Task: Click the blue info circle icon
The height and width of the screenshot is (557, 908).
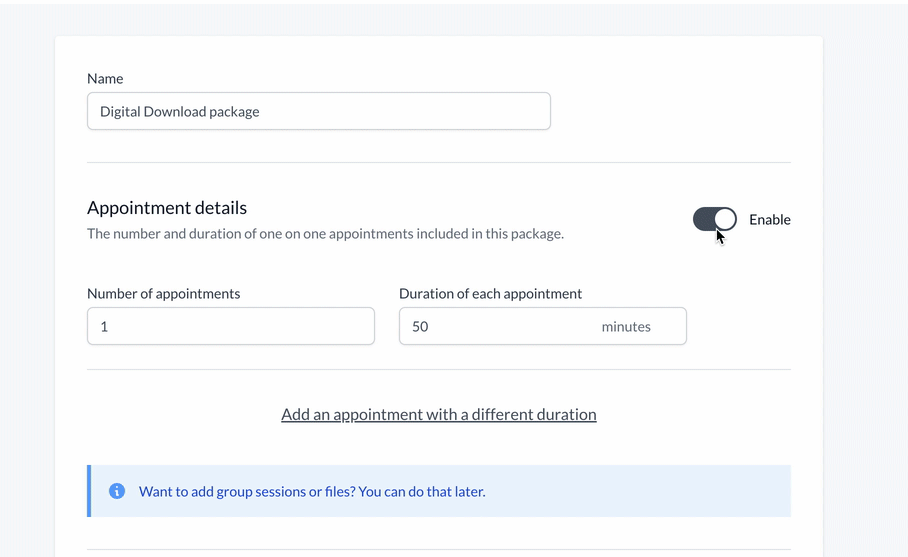Action: pyautogui.click(x=117, y=491)
